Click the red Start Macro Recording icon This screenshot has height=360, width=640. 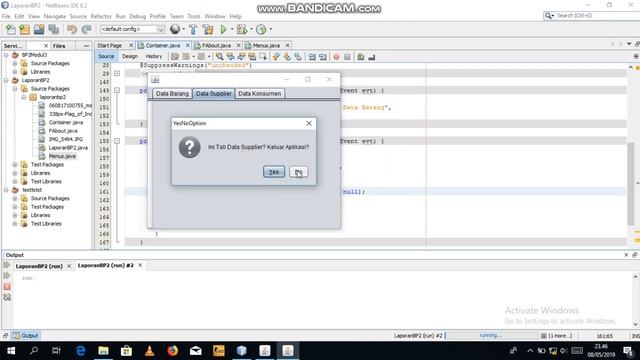coord(336,57)
